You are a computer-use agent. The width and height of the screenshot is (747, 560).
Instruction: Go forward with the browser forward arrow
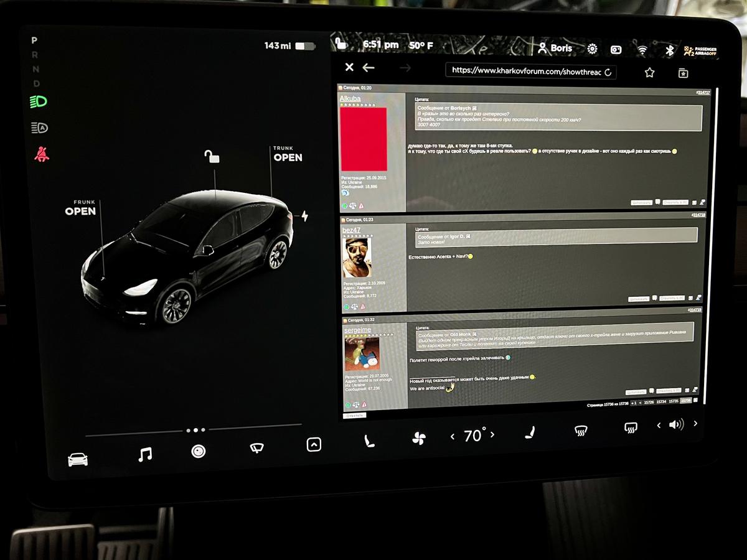[x=405, y=68]
